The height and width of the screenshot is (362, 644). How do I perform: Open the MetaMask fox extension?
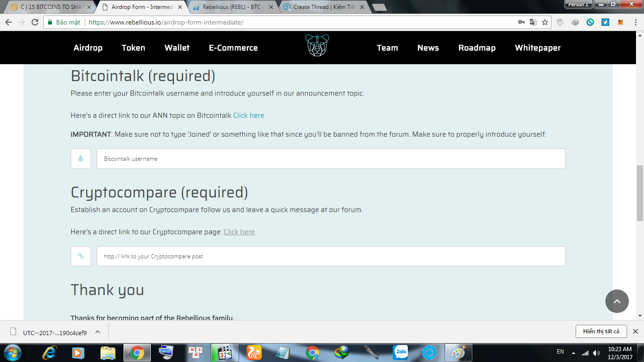(620, 22)
